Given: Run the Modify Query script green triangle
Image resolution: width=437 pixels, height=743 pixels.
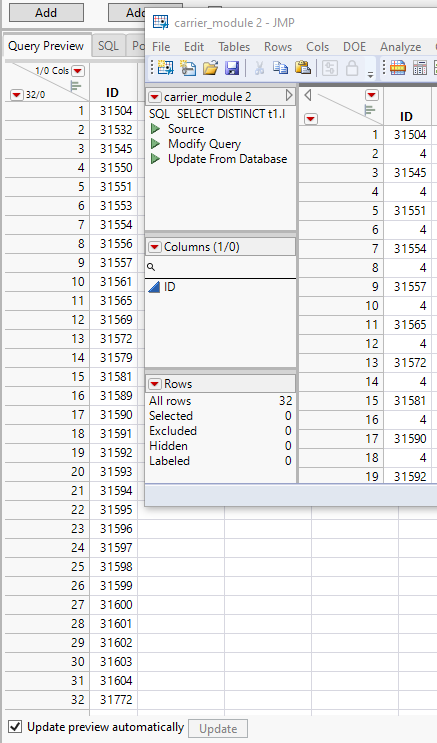Looking at the screenshot, I should pos(155,144).
